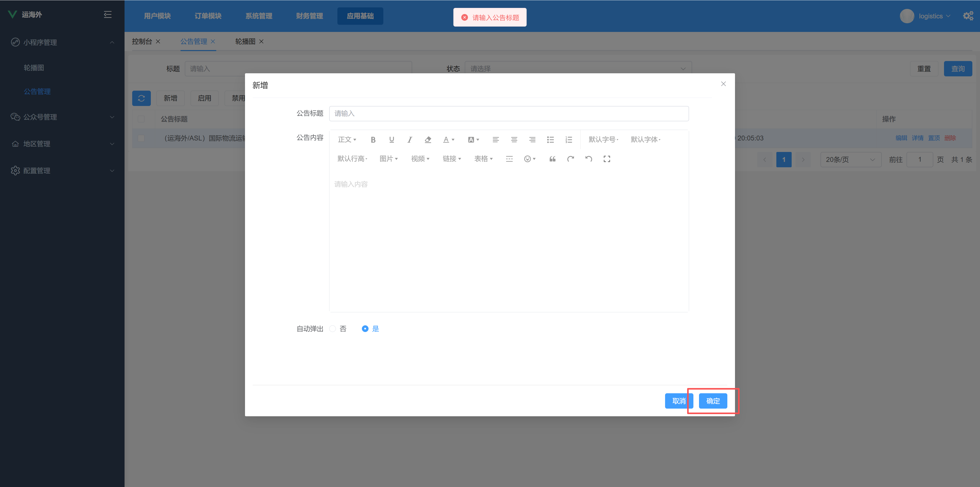This screenshot has width=980, height=487.
Task: Click the 删除 link to delete the announcement
Action: [950, 138]
